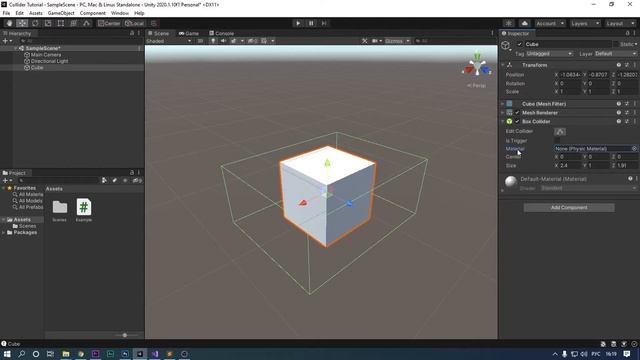Image resolution: width=640 pixels, height=360 pixels.
Task: Open the Layout dropdown
Action: 620,23
